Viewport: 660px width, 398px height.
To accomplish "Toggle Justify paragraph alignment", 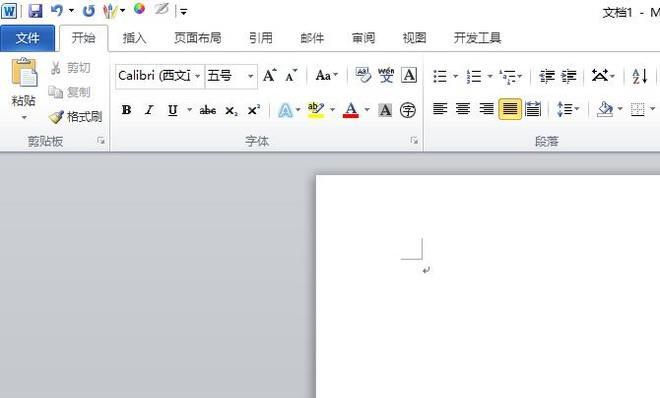I will click(510, 109).
